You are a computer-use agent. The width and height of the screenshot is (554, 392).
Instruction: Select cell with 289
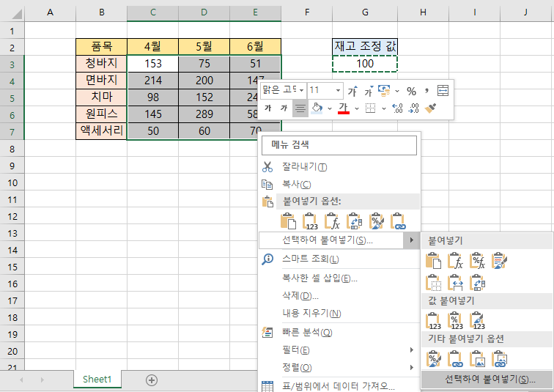pos(204,114)
